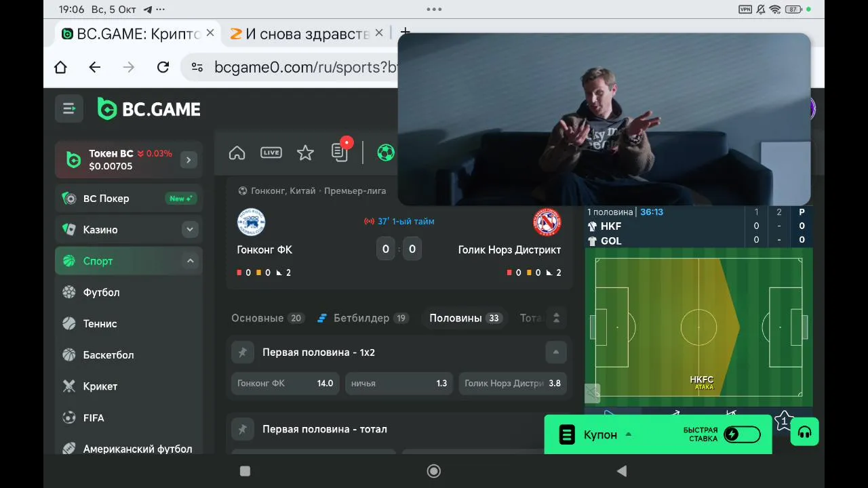
Task: Pin the Первая половина - тотал market
Action: (x=242, y=429)
